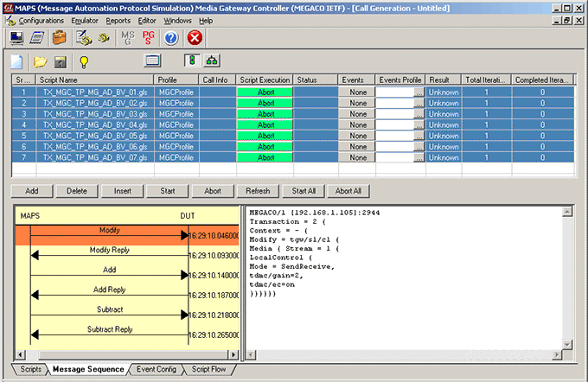Open the Help menu
The image size is (588, 382).
click(206, 21)
